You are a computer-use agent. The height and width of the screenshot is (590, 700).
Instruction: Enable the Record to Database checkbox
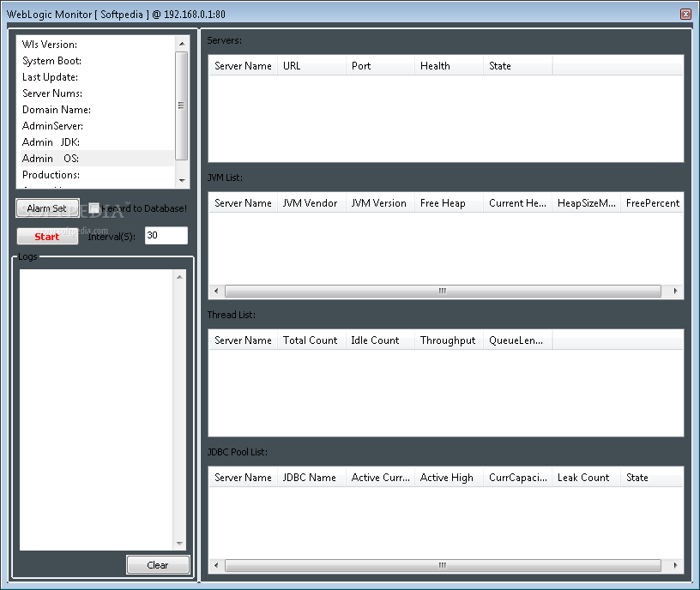(x=94, y=208)
